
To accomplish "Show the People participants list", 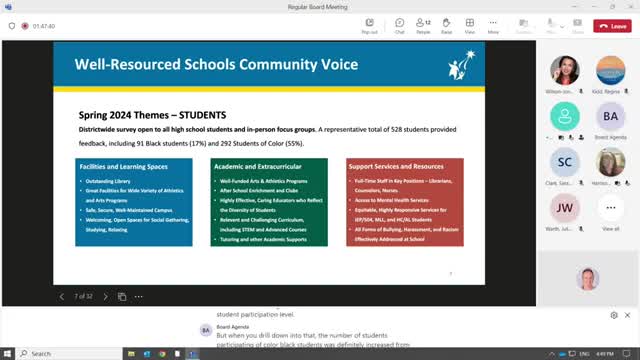I will click(x=423, y=26).
